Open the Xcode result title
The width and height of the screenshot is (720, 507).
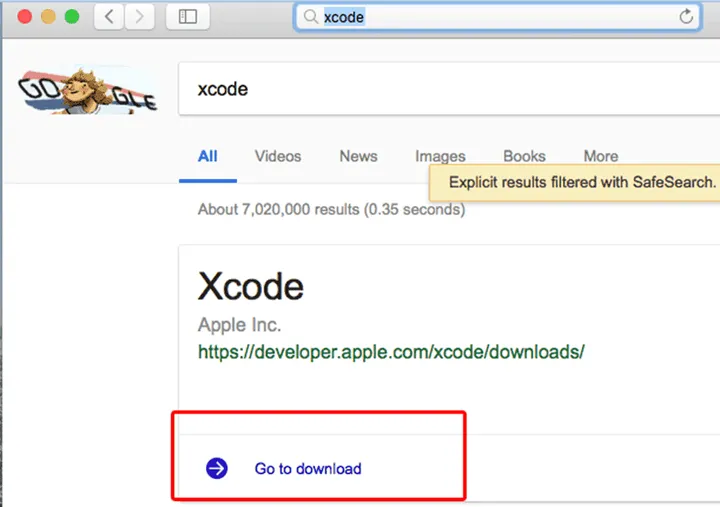[x=251, y=287]
